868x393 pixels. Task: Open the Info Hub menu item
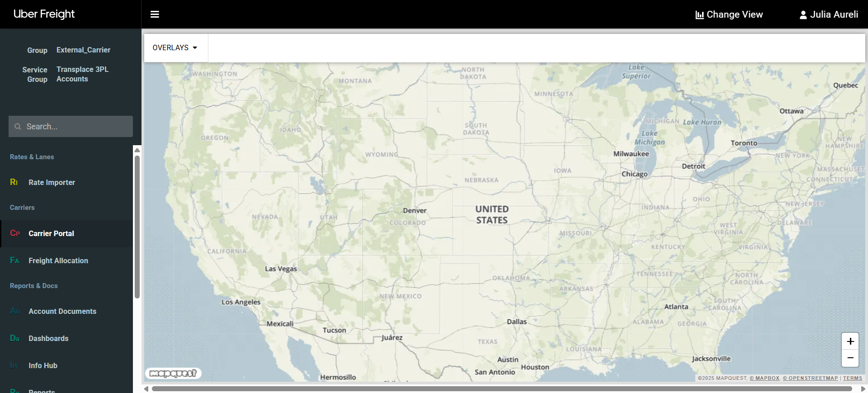pyautogui.click(x=66, y=365)
